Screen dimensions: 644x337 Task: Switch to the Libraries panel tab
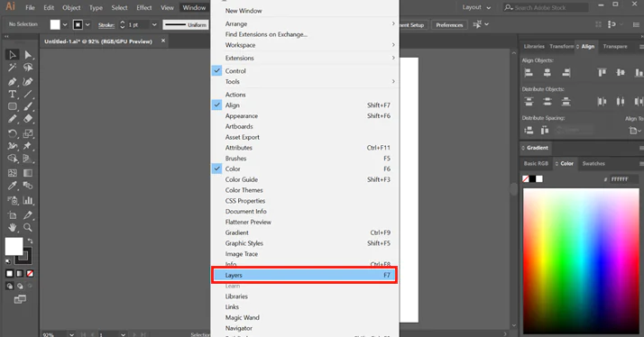(534, 46)
